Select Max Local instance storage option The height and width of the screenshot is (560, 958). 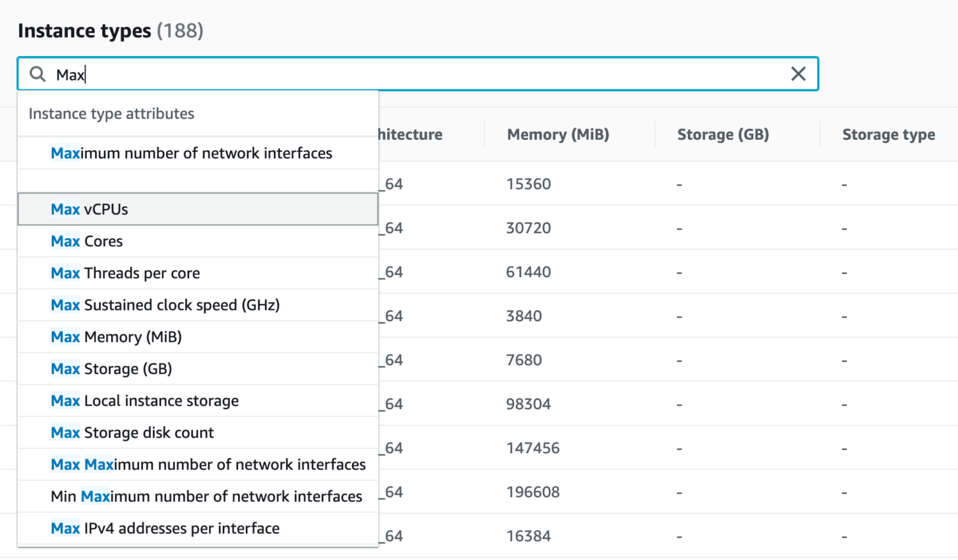coord(144,401)
